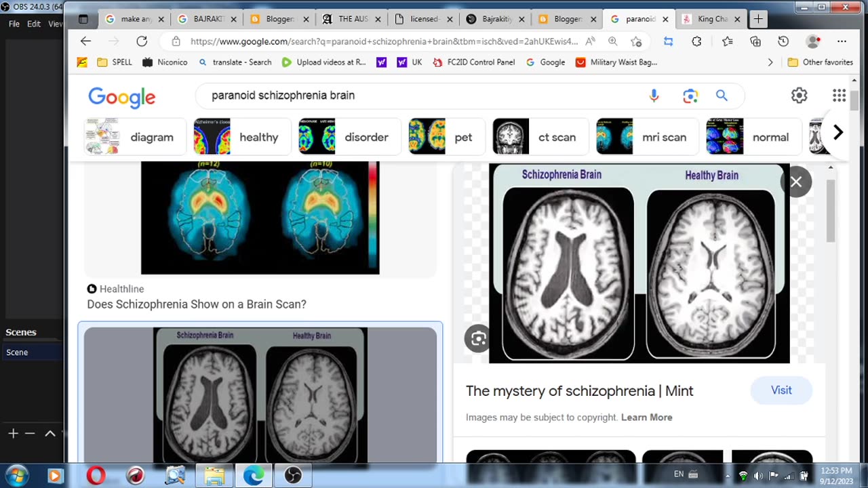Screen dimensions: 868x488
Task: Click the zoom magnifier icon in address bar
Action: pos(613,41)
